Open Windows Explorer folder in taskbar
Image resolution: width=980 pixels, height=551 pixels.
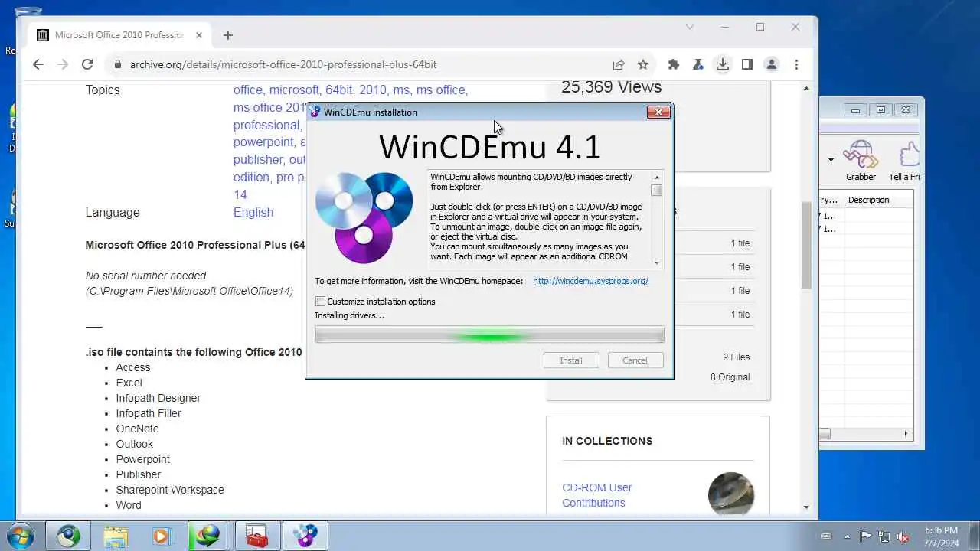(116, 536)
